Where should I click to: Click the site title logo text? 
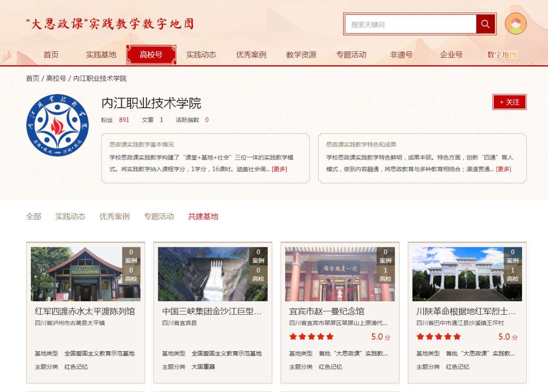coord(110,24)
